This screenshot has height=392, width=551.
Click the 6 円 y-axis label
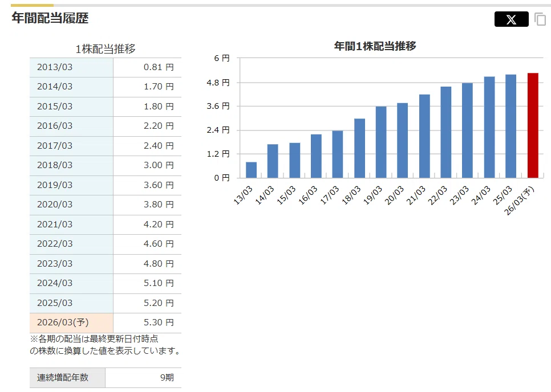coord(222,58)
